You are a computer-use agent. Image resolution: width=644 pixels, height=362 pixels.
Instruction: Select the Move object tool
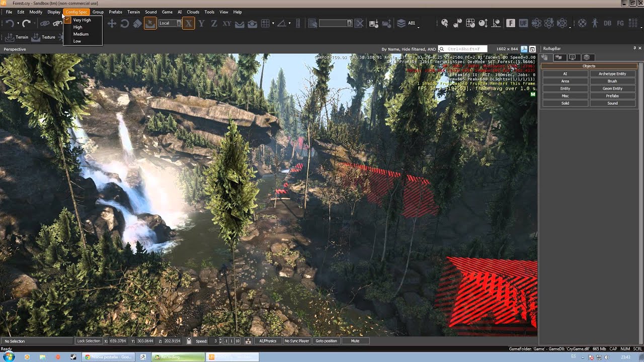(x=112, y=23)
